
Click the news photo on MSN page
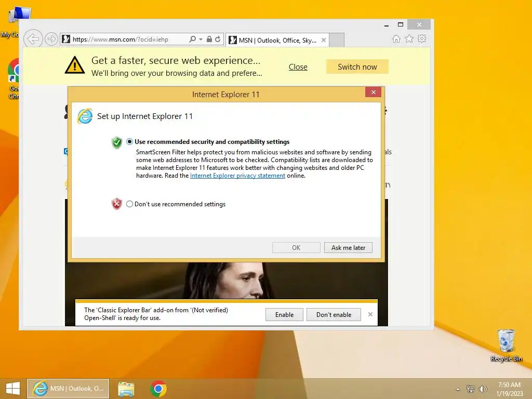tap(227, 280)
